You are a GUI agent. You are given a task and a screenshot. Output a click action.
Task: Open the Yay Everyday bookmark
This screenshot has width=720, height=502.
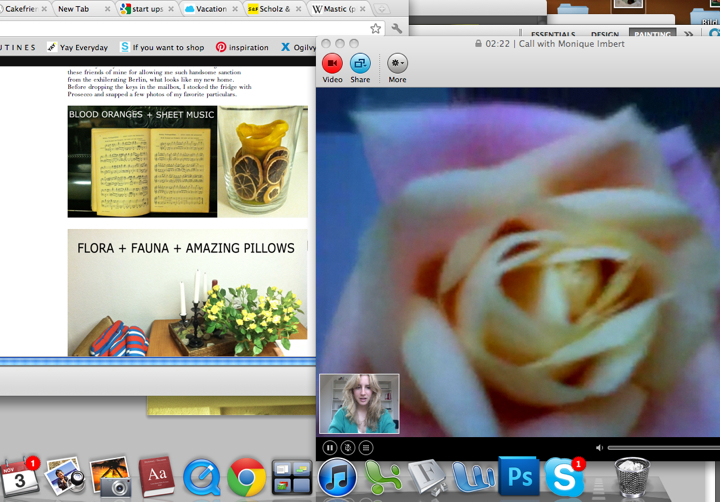(x=78, y=47)
